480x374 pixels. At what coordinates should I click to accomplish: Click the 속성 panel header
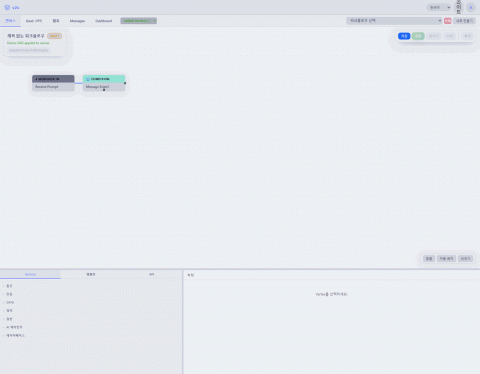pos(190,275)
